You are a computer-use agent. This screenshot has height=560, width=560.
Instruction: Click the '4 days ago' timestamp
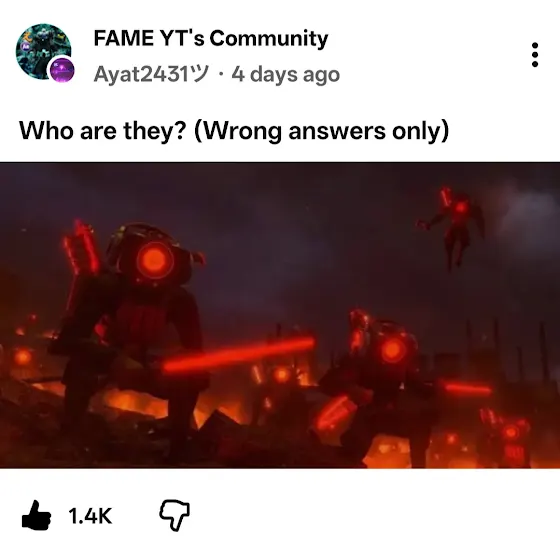(285, 74)
